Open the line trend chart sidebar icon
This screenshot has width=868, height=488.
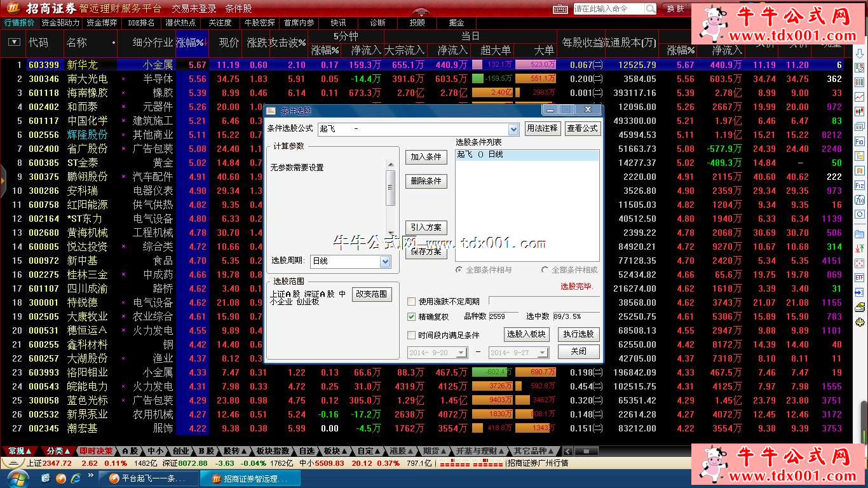click(860, 97)
